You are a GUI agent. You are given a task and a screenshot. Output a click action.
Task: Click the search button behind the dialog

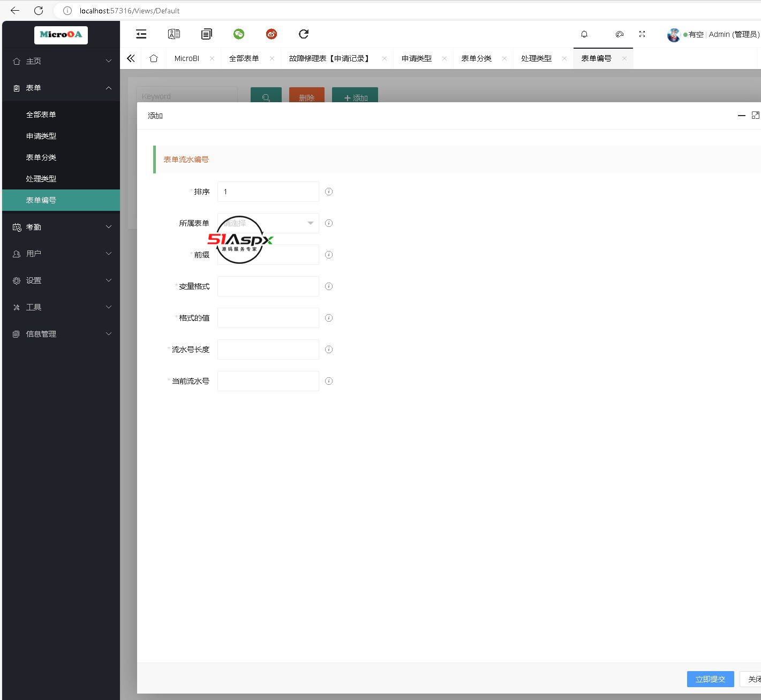pyautogui.click(x=266, y=95)
